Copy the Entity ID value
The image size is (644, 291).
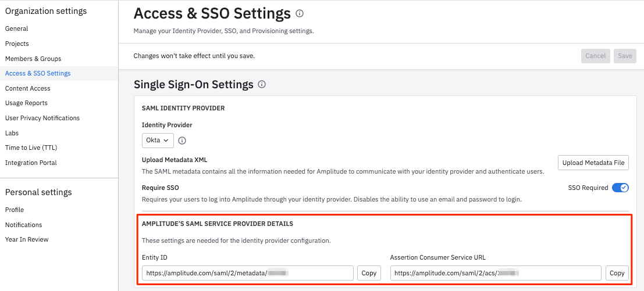point(369,273)
